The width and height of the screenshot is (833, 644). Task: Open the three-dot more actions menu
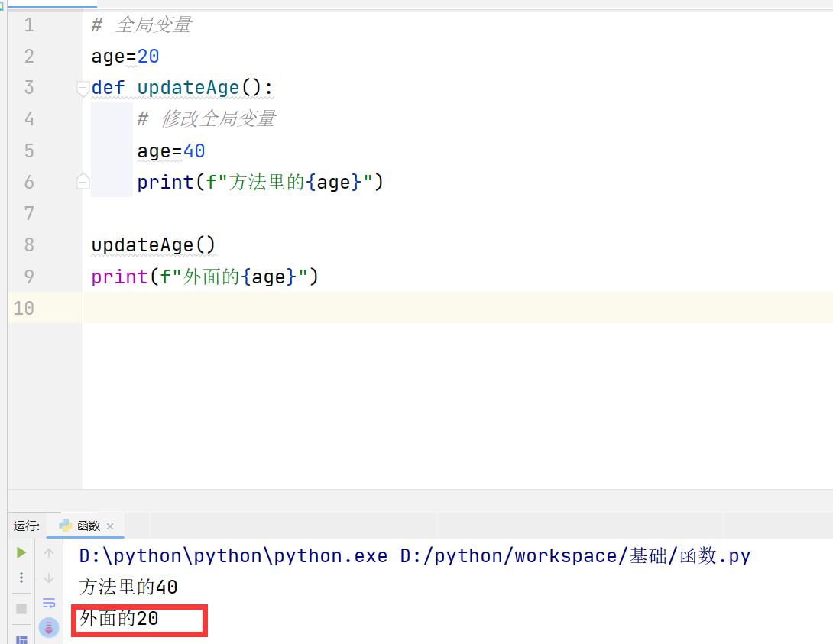21,578
